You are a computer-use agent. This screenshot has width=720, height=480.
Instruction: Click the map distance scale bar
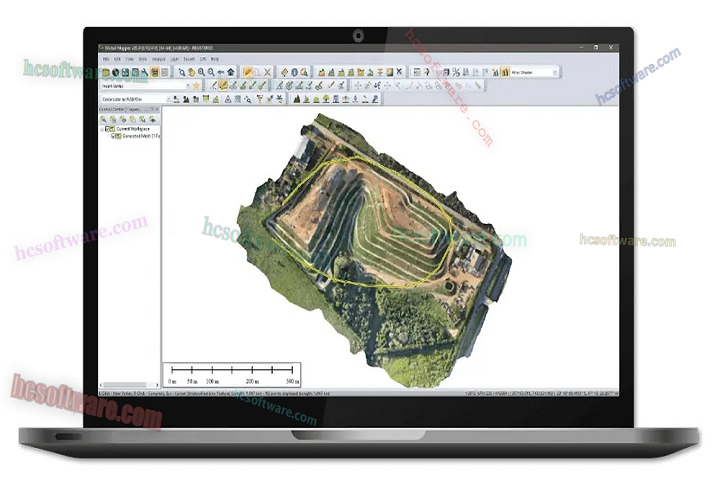point(232,375)
